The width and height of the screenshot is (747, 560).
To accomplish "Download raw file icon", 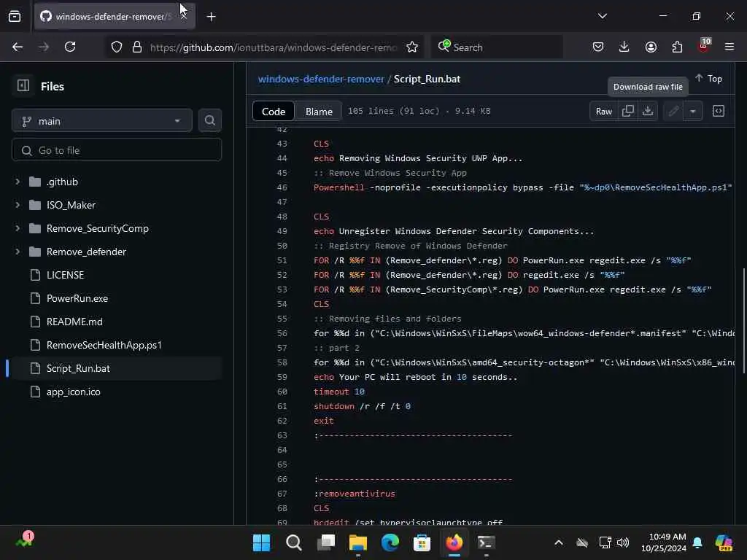I will (x=648, y=111).
